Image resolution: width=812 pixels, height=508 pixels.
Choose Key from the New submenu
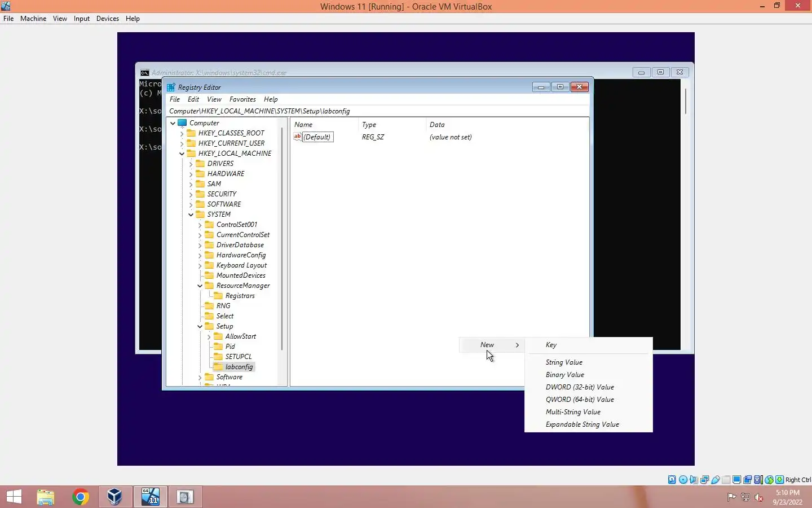(x=589, y=345)
